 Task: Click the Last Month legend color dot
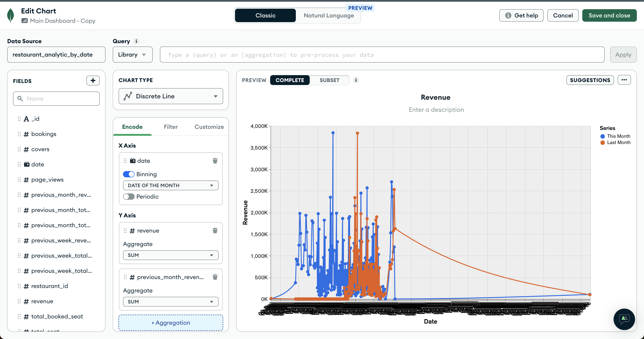coord(602,142)
